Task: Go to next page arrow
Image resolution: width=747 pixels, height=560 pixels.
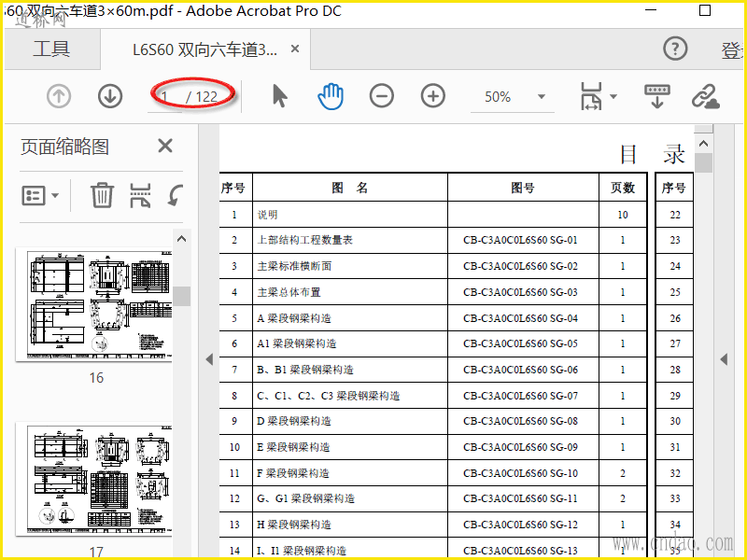Action: coord(110,96)
